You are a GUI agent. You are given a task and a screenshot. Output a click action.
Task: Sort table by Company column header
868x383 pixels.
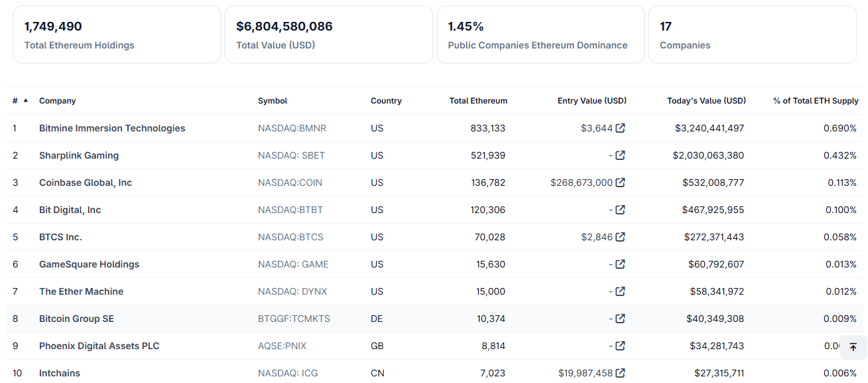pos(58,101)
